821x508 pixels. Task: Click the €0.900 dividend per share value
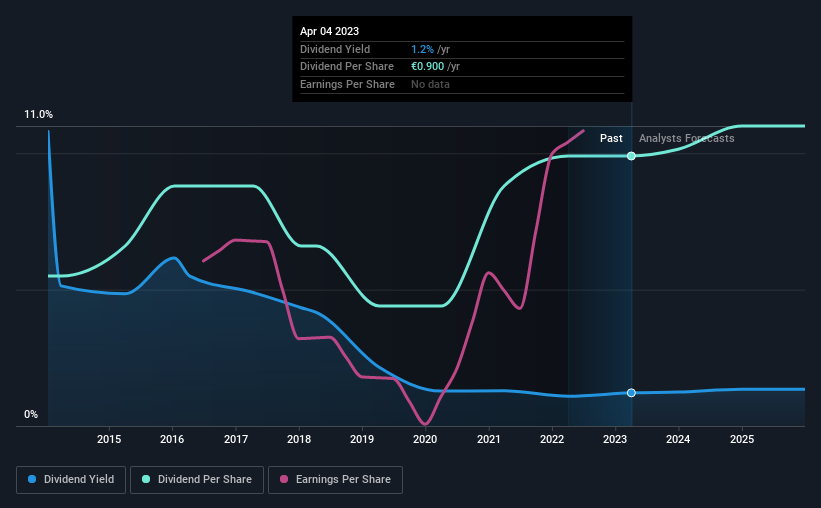coord(427,67)
